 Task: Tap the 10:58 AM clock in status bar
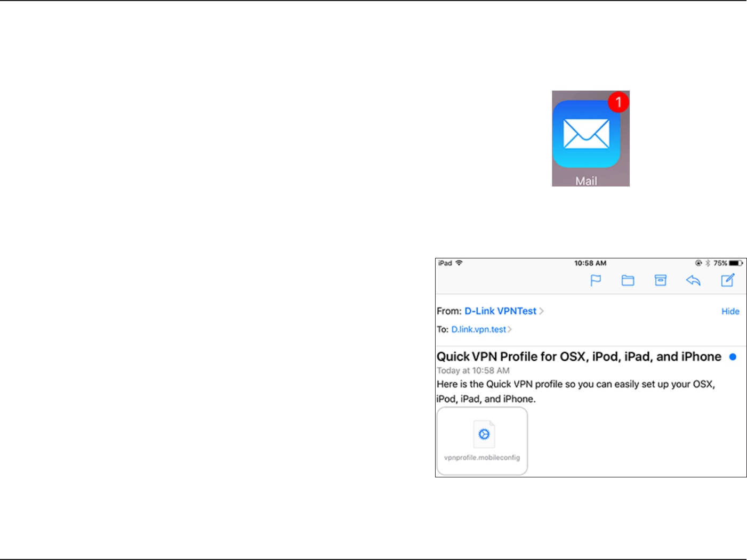coord(590,263)
